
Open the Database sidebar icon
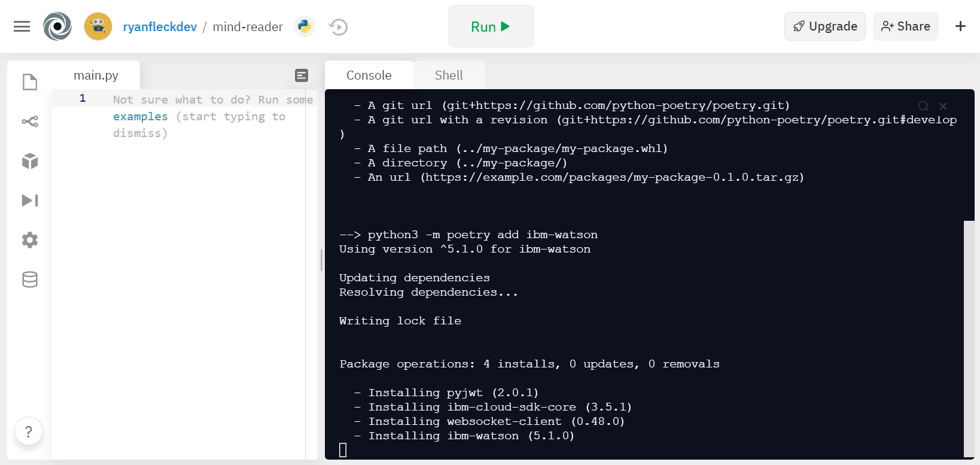tap(30, 279)
